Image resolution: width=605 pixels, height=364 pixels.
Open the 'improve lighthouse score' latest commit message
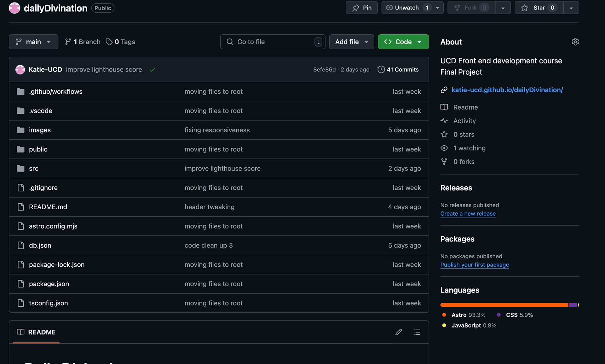[x=104, y=70]
